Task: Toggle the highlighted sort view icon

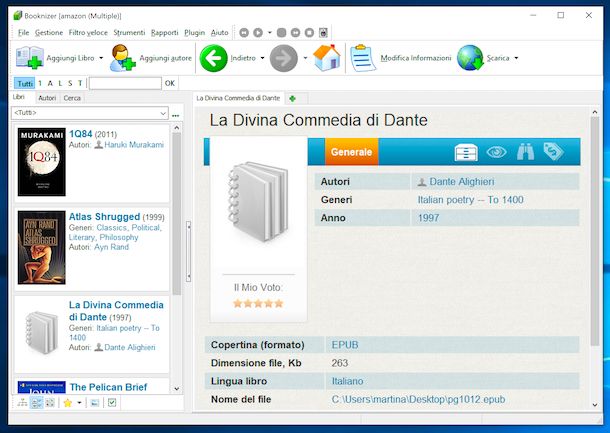Action: click(x=36, y=403)
